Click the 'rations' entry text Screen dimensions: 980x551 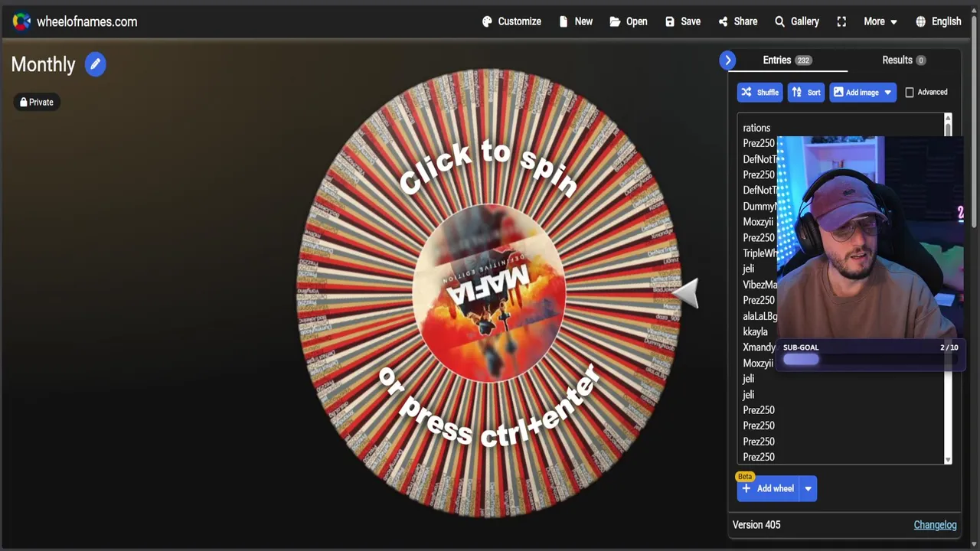pos(756,128)
